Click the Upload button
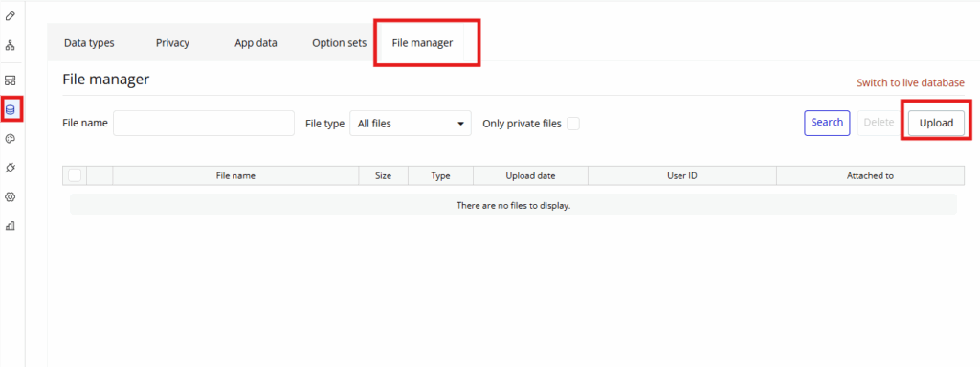980x367 pixels. 936,124
